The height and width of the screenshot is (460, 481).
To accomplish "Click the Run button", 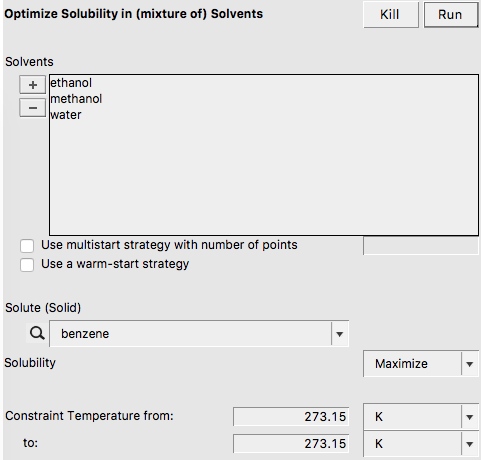I will (x=451, y=15).
